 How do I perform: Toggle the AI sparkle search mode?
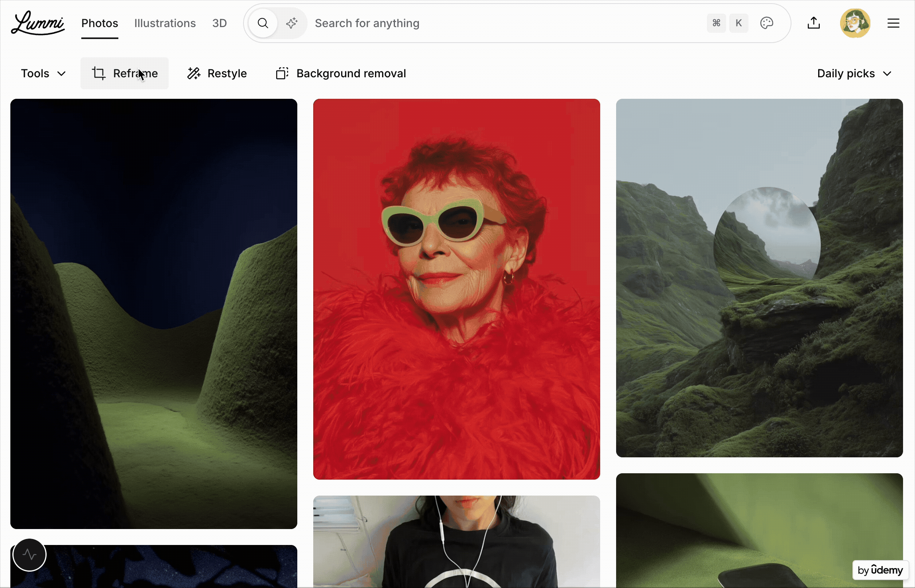[x=292, y=23]
